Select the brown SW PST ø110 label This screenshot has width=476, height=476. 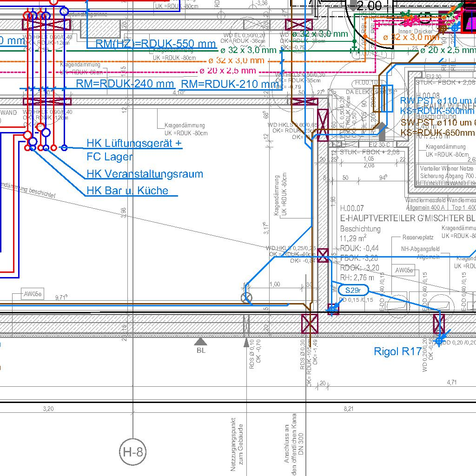tap(437, 123)
